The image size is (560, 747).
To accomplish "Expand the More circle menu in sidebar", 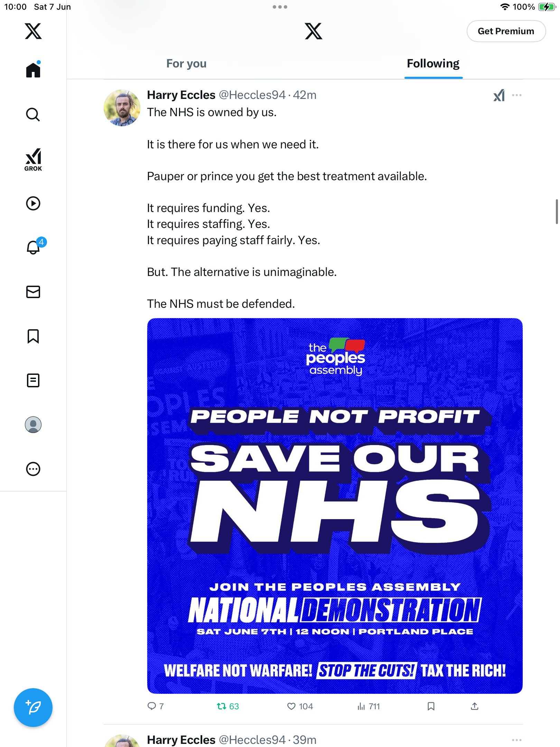I will pos(33,469).
